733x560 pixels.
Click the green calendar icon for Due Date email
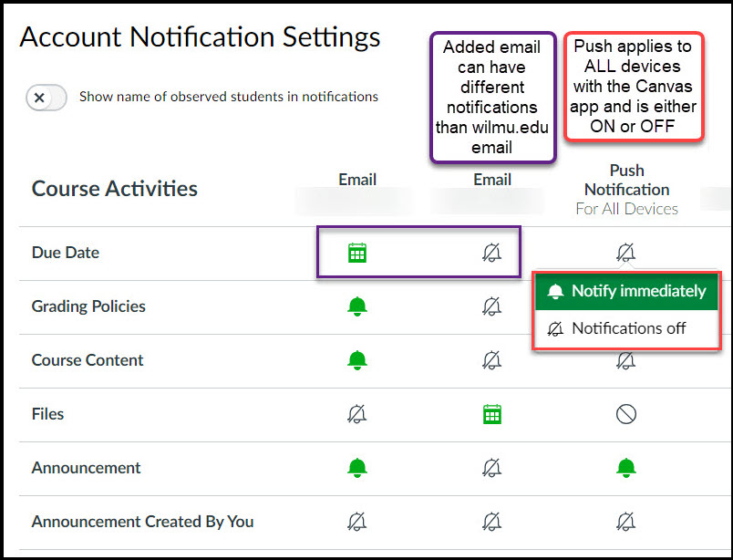click(357, 253)
